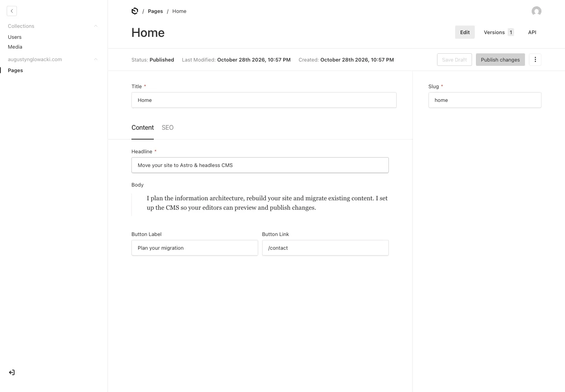Navigate to Pages in the breadcrumb

coord(155,11)
